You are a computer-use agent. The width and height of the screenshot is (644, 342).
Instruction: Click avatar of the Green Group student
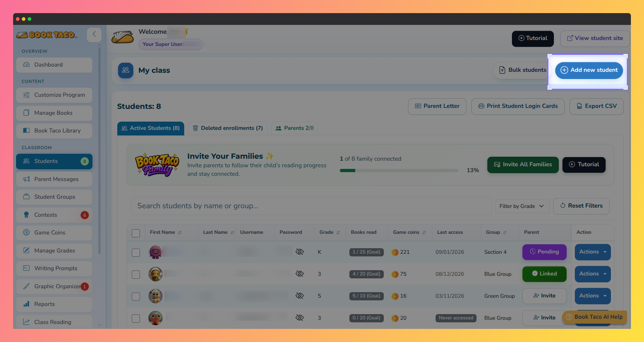click(155, 296)
